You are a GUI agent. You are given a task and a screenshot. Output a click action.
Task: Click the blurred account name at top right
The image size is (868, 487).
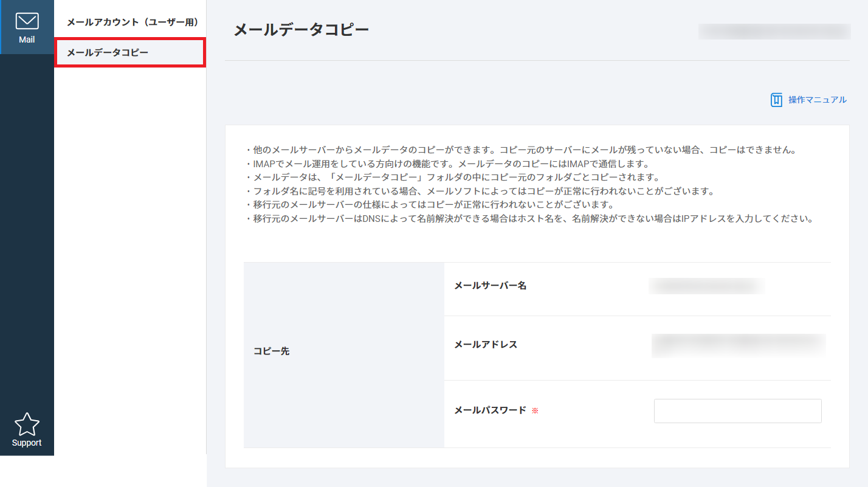(774, 31)
